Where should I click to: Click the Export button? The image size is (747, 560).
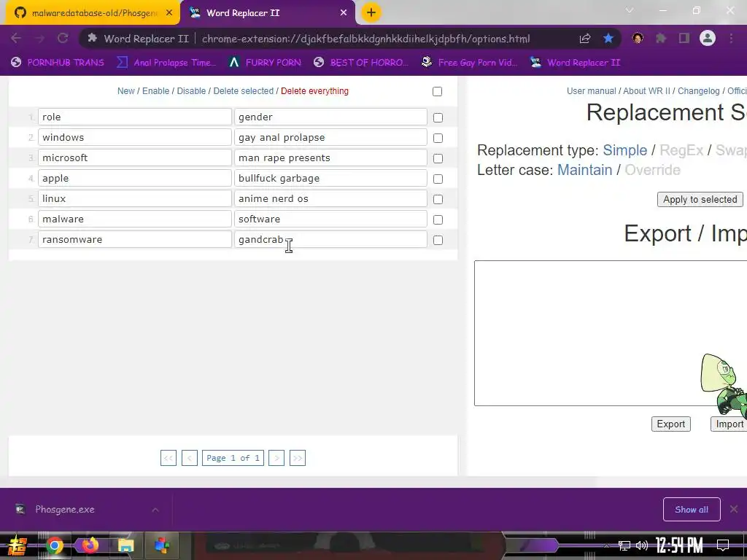click(671, 424)
